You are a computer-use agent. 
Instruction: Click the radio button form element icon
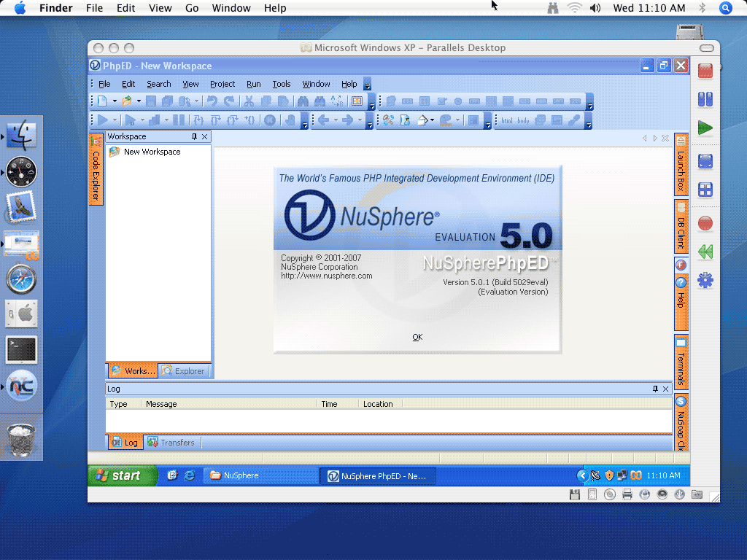coord(458,101)
